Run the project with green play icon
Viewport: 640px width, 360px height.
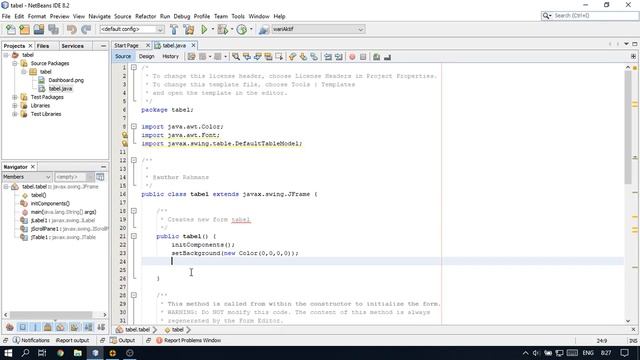tap(204, 29)
